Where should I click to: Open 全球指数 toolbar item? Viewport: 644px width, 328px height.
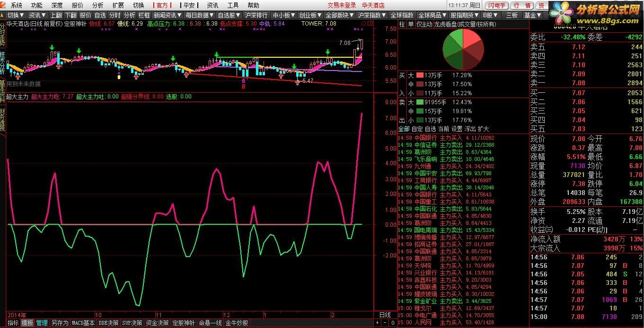point(402,15)
